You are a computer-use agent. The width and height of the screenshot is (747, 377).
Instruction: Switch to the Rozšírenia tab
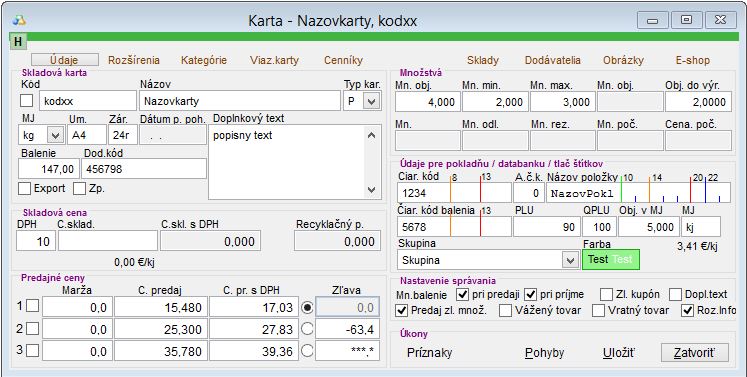[x=134, y=60]
